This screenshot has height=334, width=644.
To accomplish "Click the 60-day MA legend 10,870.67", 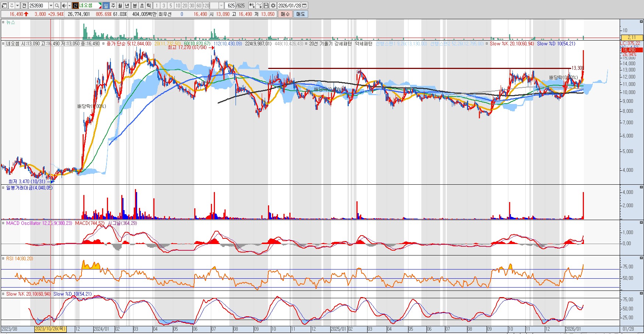I will coord(197,44).
